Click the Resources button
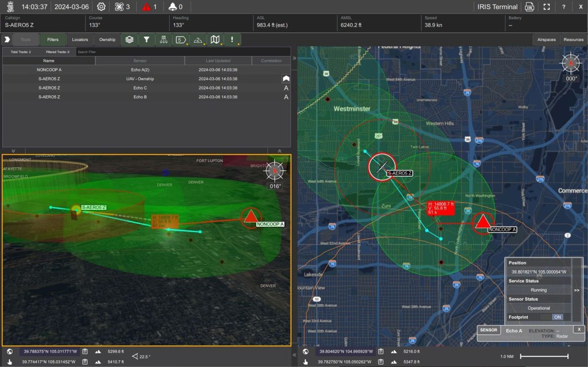This screenshot has width=588, height=367. [573, 39]
